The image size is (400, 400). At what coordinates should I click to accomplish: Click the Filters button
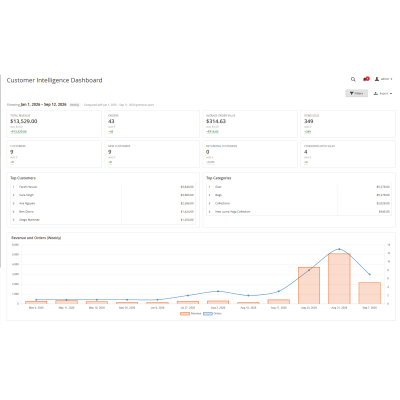click(356, 93)
